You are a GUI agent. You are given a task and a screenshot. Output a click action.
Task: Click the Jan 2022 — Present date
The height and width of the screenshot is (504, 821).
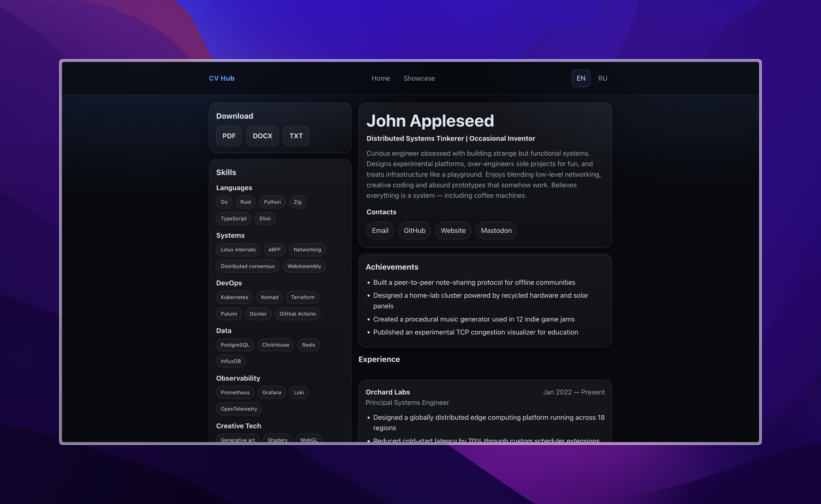573,392
